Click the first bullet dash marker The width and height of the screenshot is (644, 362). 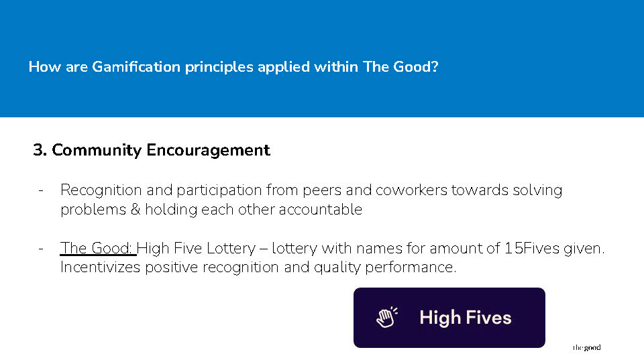[x=41, y=190]
